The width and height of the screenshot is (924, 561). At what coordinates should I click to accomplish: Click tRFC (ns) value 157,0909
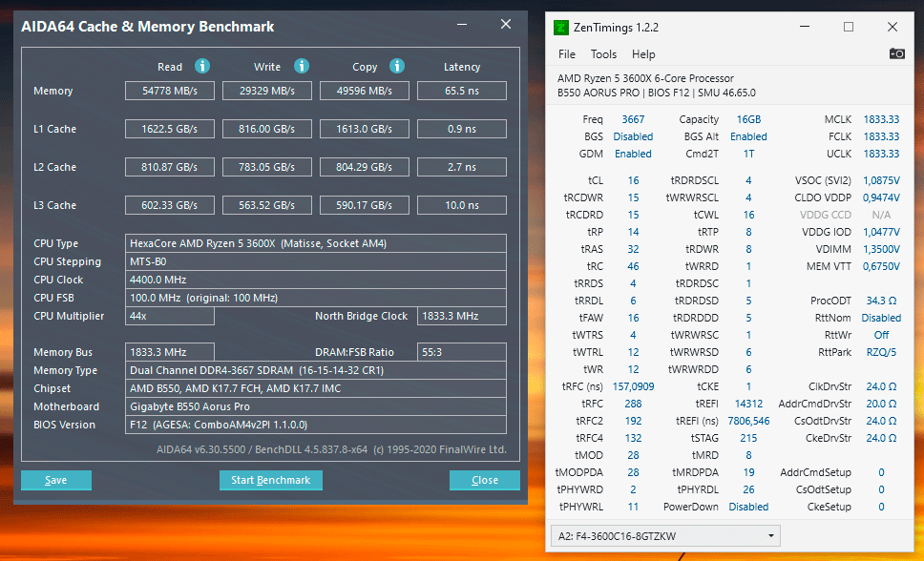click(x=633, y=386)
